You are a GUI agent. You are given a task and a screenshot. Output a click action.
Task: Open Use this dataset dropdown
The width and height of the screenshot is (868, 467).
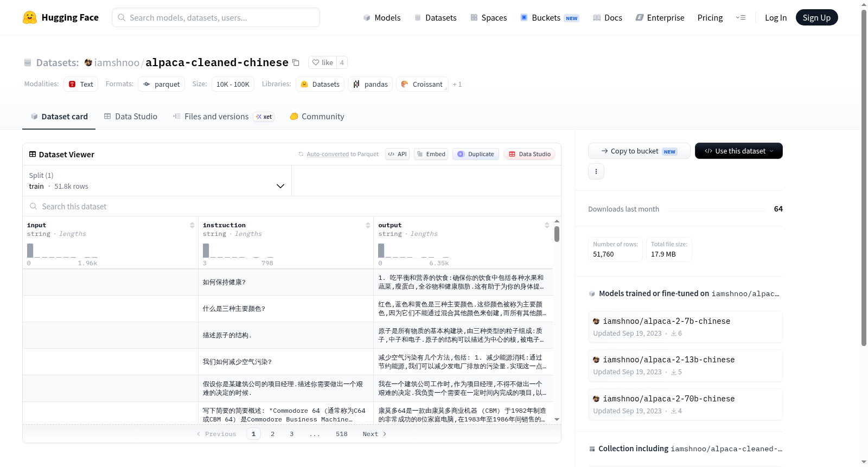(x=738, y=151)
